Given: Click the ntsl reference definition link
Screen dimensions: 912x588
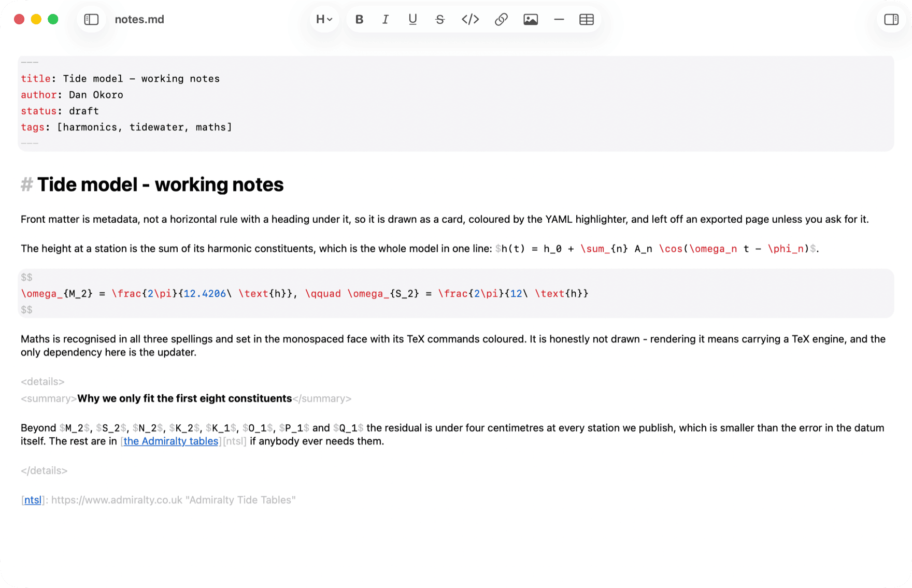Looking at the screenshot, I should pyautogui.click(x=33, y=500).
